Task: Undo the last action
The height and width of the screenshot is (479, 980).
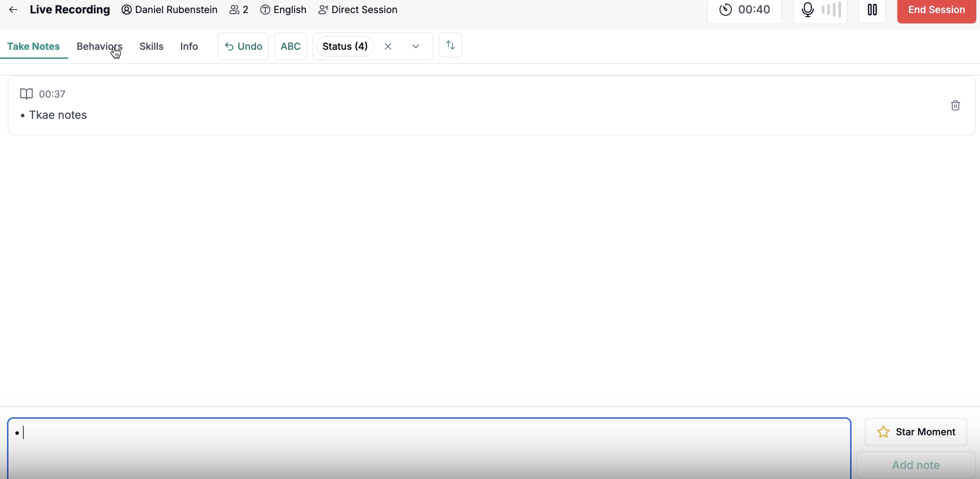Action: coord(243,47)
